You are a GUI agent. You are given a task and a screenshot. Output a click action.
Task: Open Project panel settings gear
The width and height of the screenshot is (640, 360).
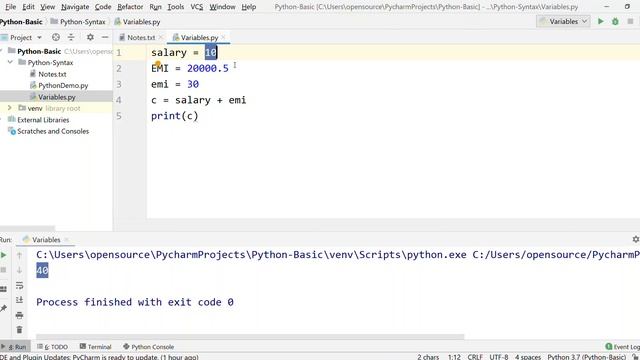[x=90, y=37]
